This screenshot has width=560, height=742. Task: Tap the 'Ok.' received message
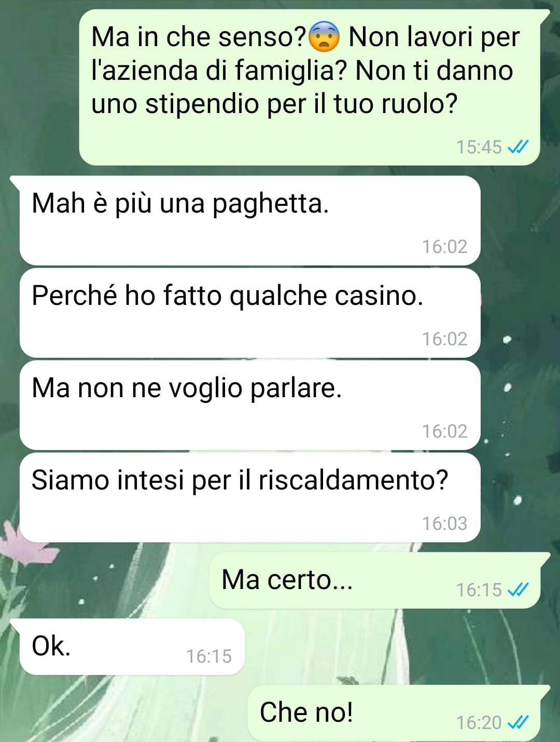coord(132,647)
